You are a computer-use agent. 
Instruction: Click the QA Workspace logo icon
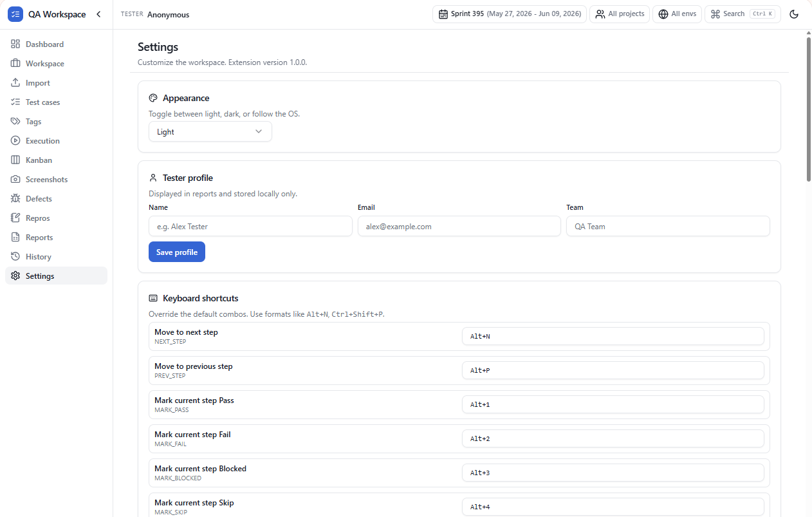[15, 14]
